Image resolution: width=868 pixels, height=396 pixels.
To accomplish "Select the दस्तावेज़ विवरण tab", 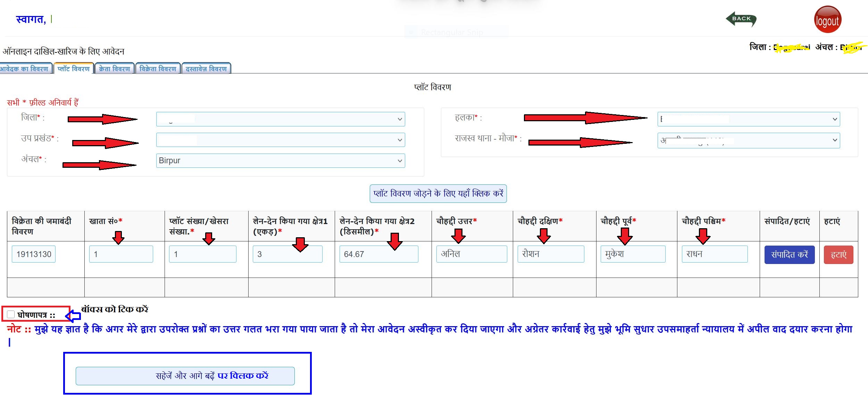I will coord(206,69).
